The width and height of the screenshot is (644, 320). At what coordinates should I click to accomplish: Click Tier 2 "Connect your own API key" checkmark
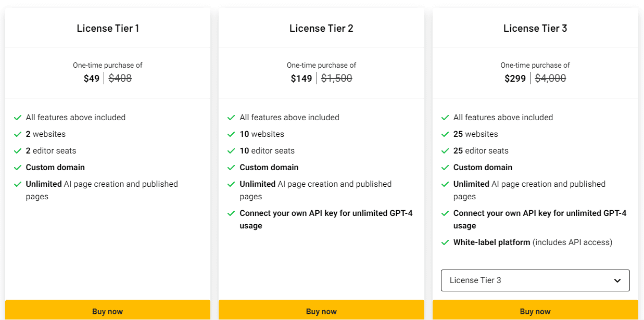[x=231, y=213]
